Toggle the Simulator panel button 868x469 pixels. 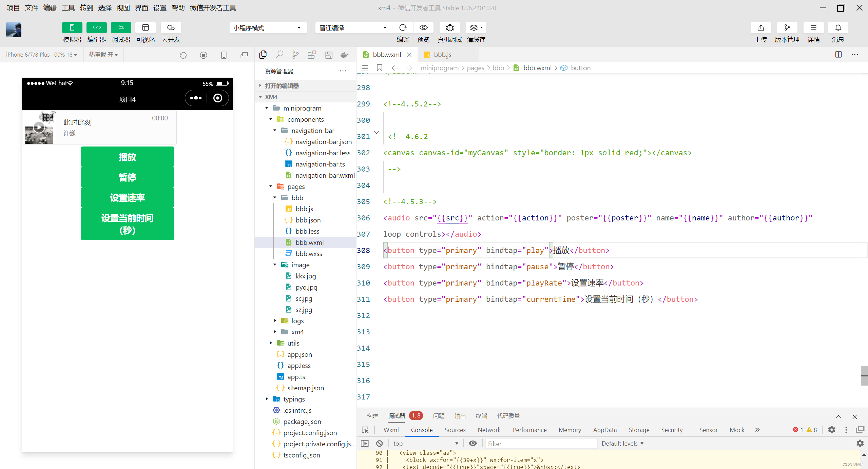click(72, 28)
